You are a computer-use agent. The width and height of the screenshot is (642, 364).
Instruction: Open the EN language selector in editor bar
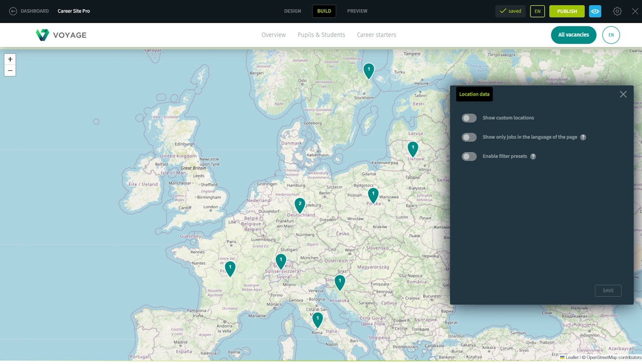[537, 11]
